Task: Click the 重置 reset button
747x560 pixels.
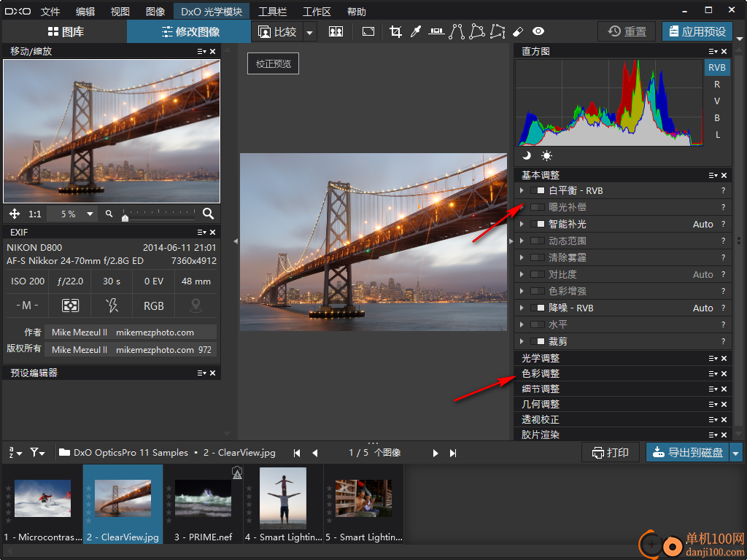Action: click(x=627, y=32)
